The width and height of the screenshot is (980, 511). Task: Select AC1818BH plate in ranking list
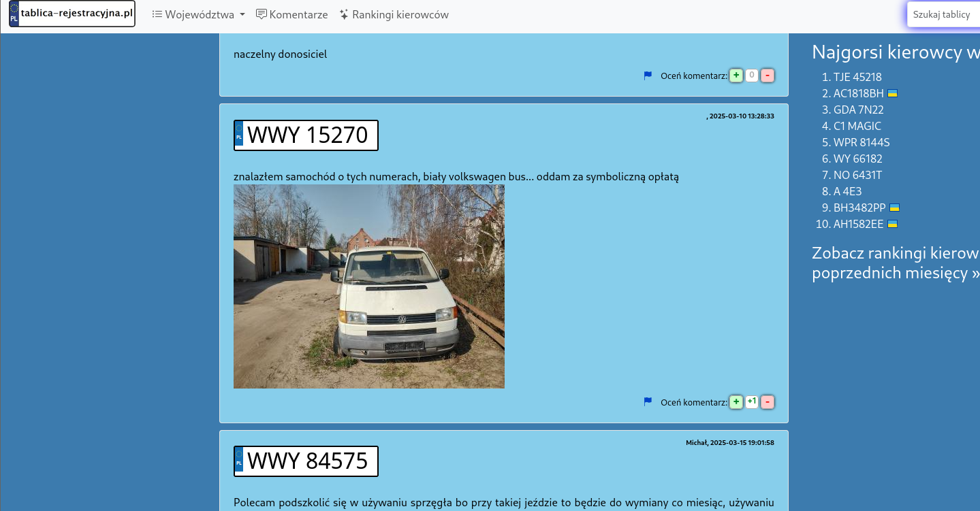click(858, 93)
